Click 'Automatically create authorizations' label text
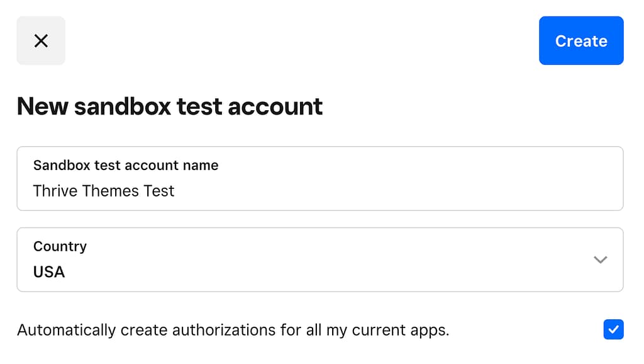Image resolution: width=644 pixels, height=364 pixels. pyautogui.click(x=233, y=330)
